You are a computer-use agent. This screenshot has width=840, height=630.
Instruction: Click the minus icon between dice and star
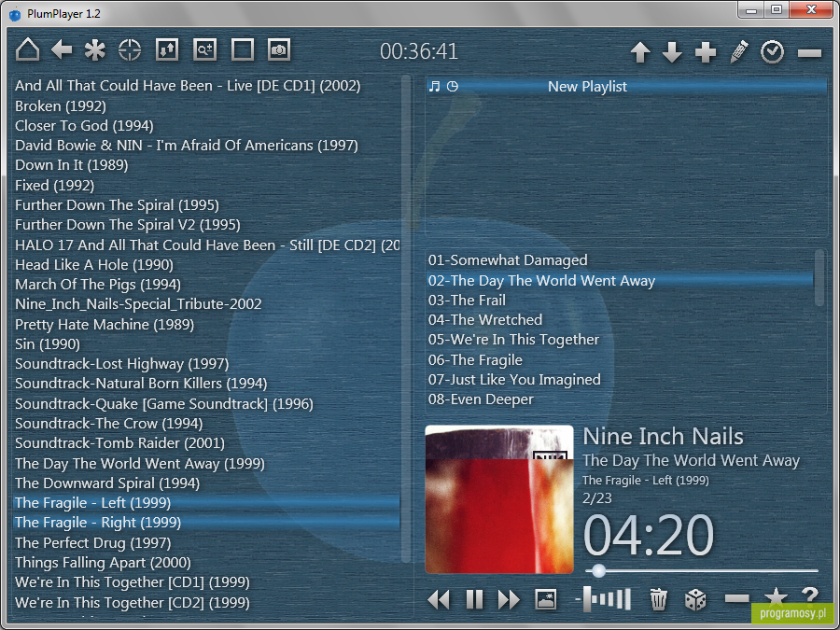click(x=736, y=598)
